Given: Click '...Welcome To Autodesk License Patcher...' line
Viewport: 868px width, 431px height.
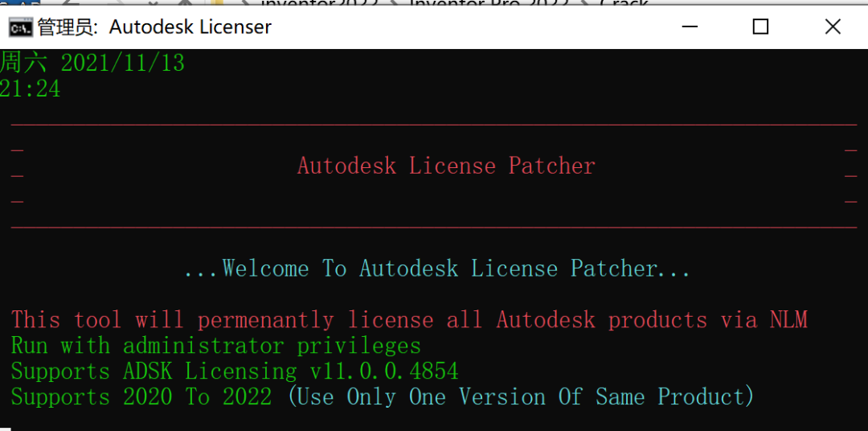Looking at the screenshot, I should [436, 269].
